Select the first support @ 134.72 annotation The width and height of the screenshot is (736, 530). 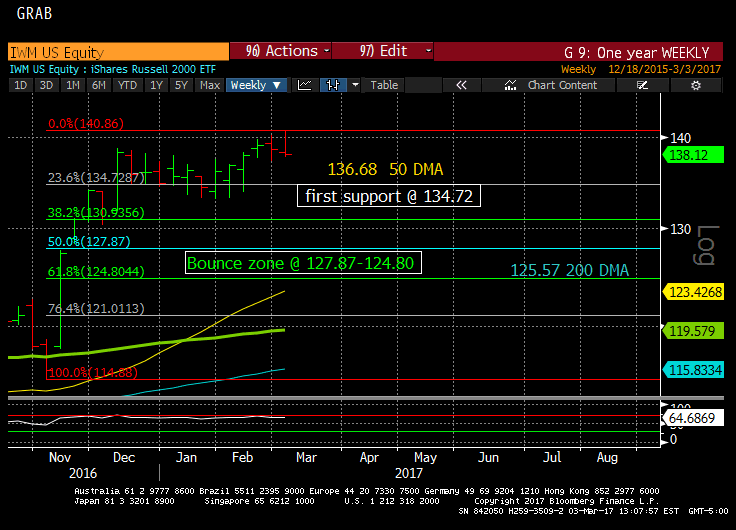(x=389, y=196)
